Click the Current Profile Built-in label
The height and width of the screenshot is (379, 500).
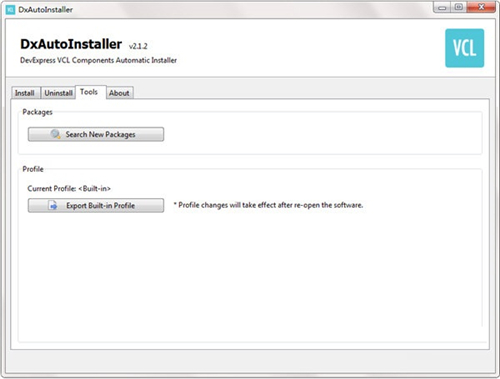[x=69, y=189]
